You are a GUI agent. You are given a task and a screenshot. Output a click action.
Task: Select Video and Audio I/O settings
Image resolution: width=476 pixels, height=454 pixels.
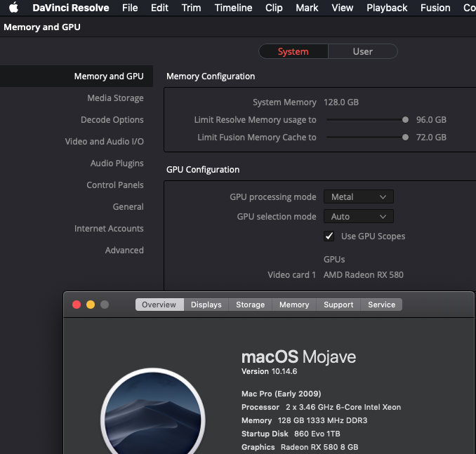click(x=104, y=142)
